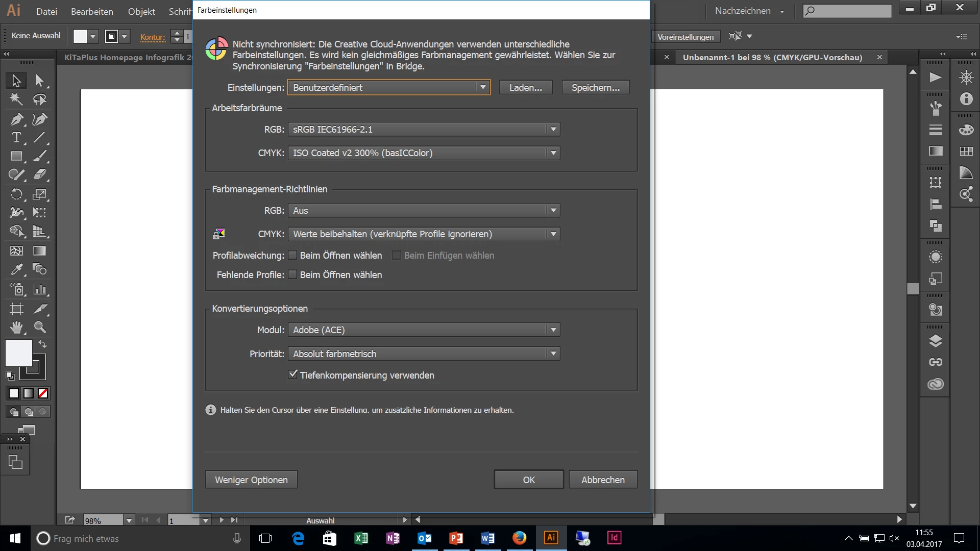
Task: Select the Type tool
Action: click(16, 138)
